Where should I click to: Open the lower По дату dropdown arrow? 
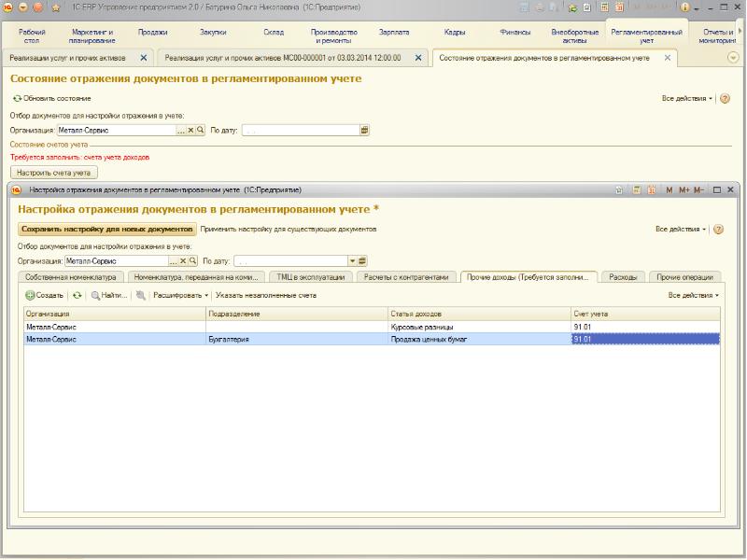[x=352, y=261]
